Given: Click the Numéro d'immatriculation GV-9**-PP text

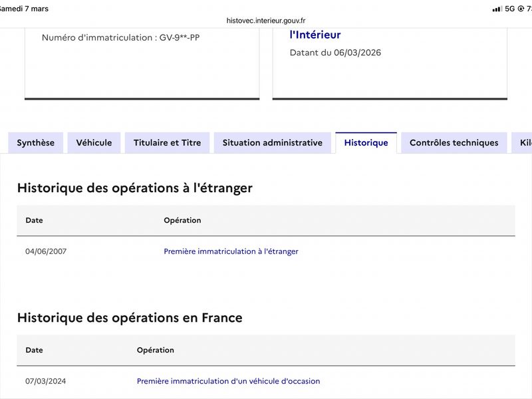Looking at the screenshot, I should (x=120, y=38).
